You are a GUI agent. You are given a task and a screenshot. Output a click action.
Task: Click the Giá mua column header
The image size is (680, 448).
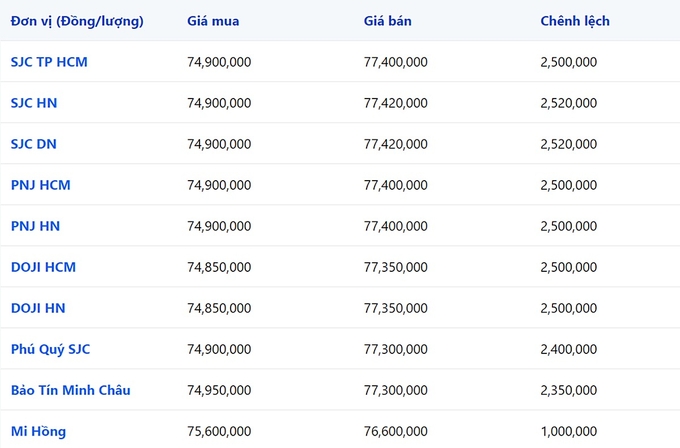213,21
